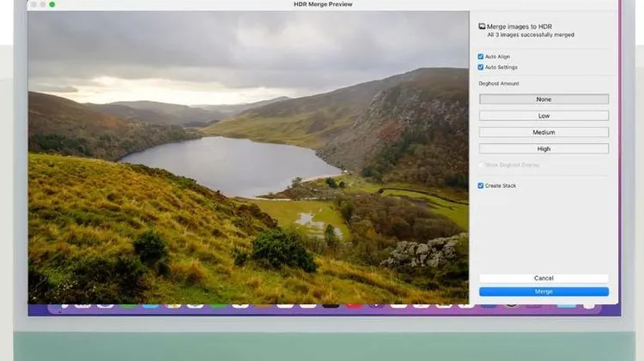The height and width of the screenshot is (361, 644).
Task: Close the HDR Merge Preview window
Action: 33,4
